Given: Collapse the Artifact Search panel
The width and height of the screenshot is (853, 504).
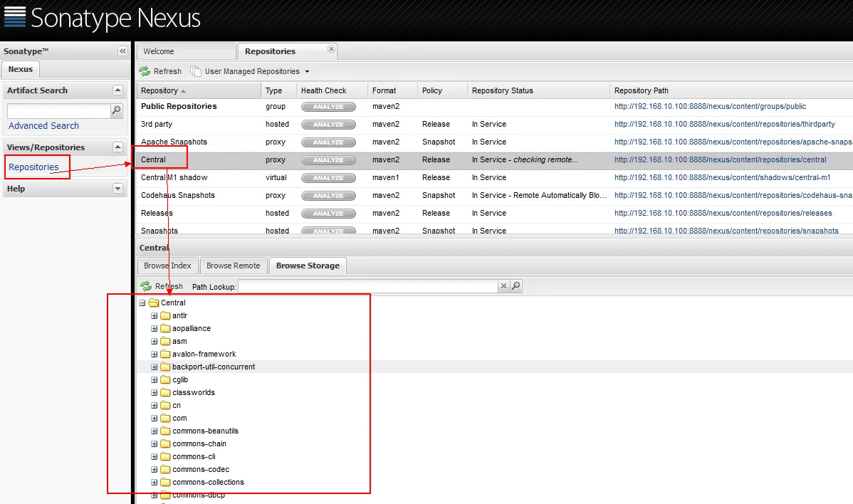Looking at the screenshot, I should (117, 90).
